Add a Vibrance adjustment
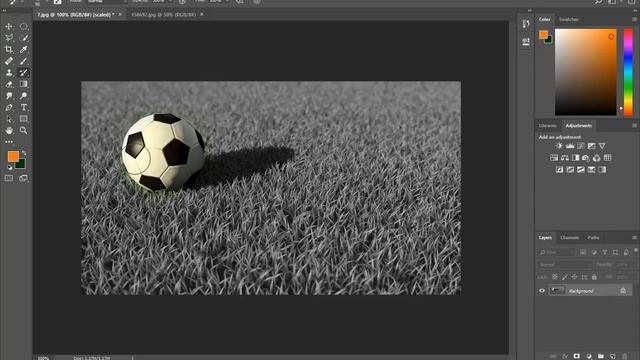Screen dimensions: 640x360 pos(602,146)
